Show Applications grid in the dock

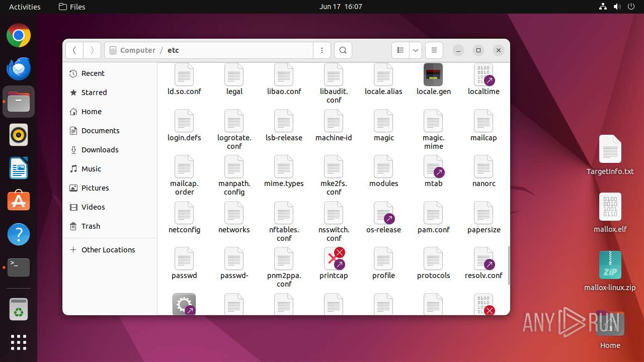19,342
